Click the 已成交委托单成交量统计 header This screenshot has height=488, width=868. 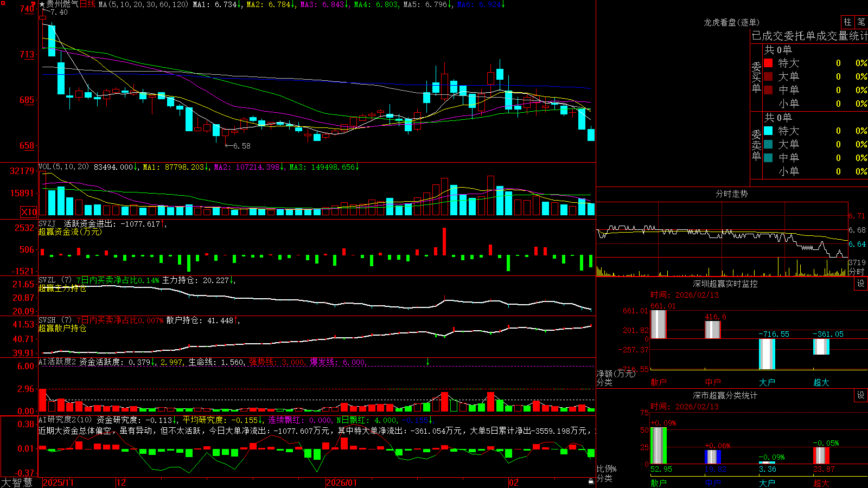pos(809,36)
